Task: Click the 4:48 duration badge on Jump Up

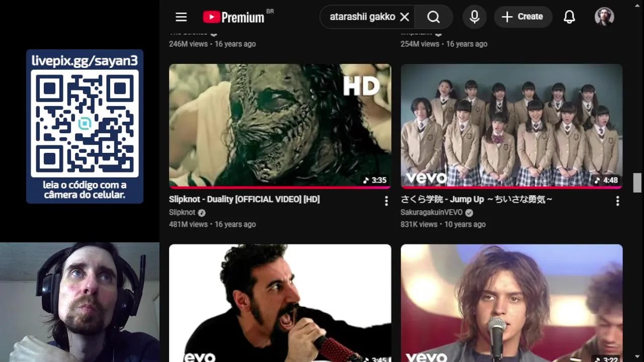Action: pos(606,180)
